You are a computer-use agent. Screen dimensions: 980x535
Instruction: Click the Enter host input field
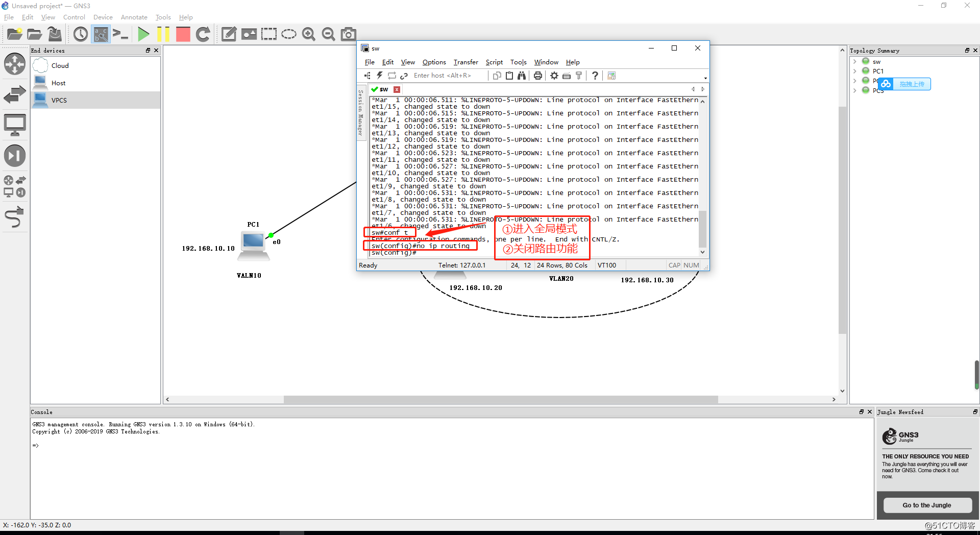pos(448,76)
